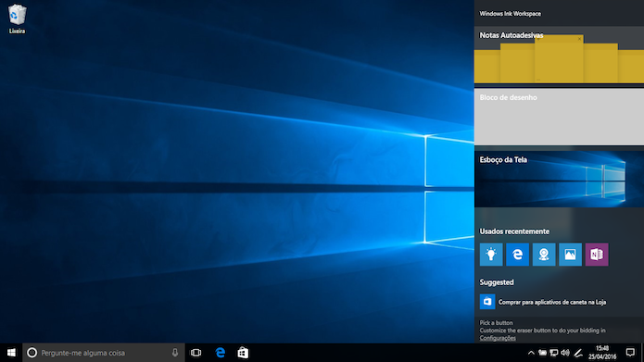The width and height of the screenshot is (644, 362).
Task: Click the "Usados recentemente" heading
Action: (514, 231)
